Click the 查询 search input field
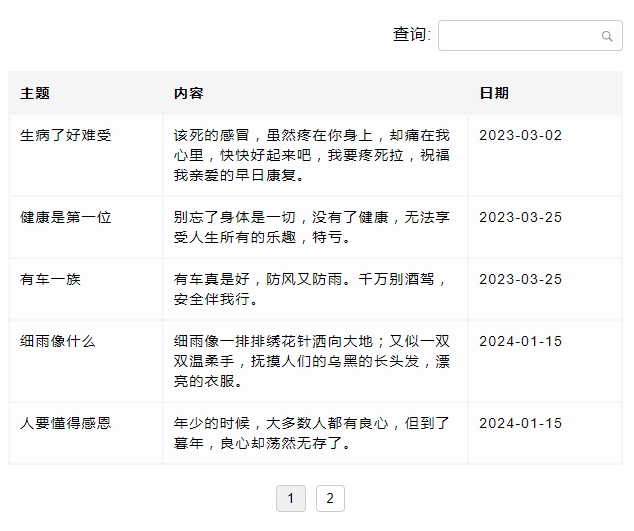This screenshot has height=531, width=634. (x=518, y=36)
